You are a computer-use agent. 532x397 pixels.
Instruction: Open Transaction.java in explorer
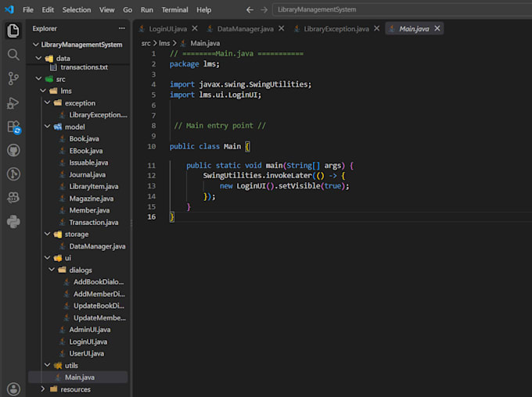[x=79, y=223]
